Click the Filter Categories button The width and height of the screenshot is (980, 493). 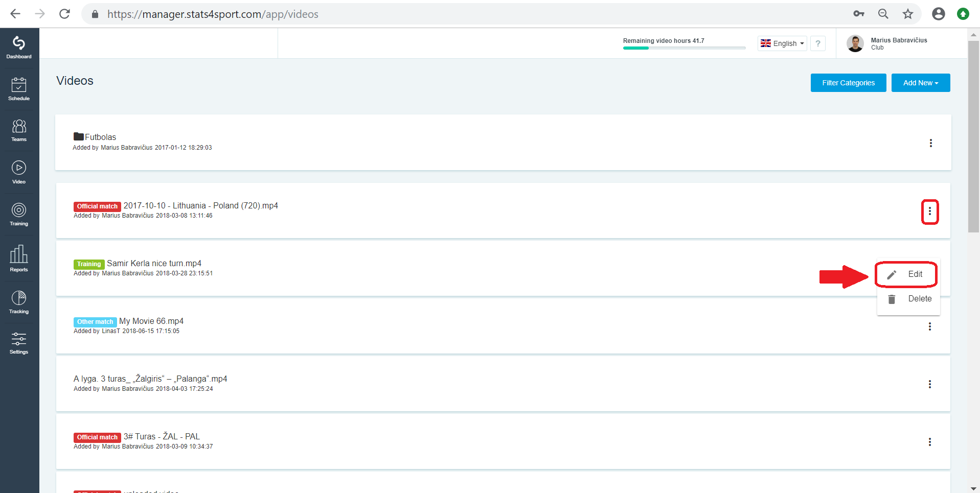[849, 83]
